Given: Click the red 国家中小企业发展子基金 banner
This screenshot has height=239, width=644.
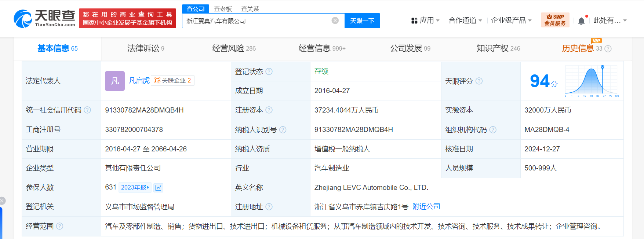Looking at the screenshot, I should point(127,18).
